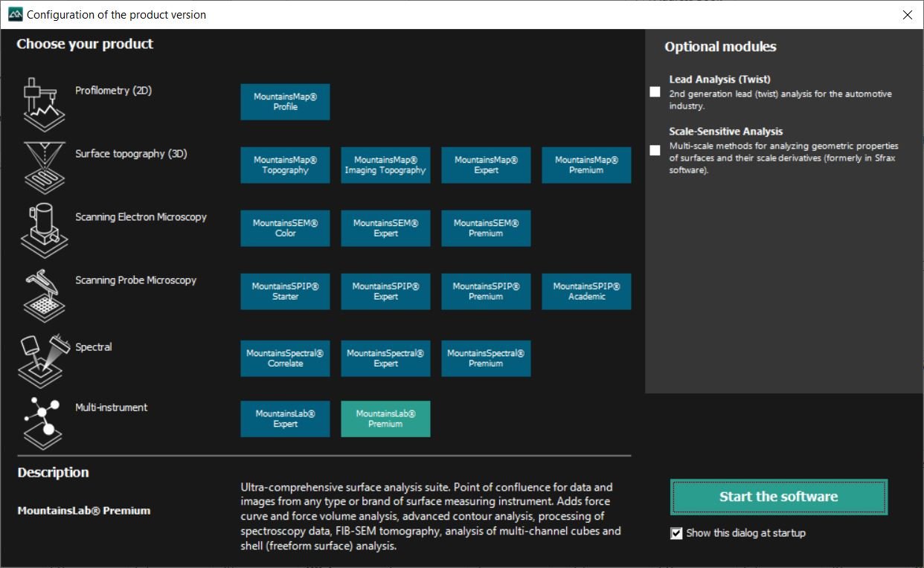Pick MountainsSPIP Premium product
The height and width of the screenshot is (568, 924).
click(x=486, y=291)
